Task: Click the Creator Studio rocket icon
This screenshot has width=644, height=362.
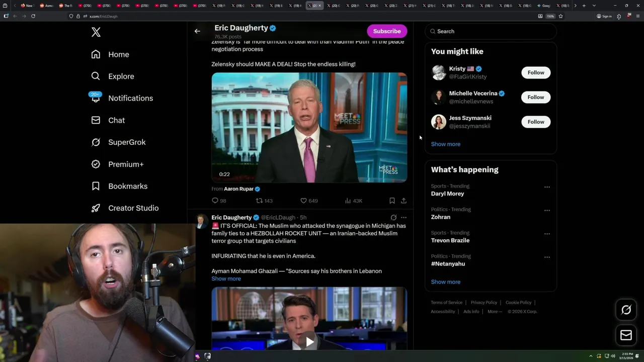Action: (96, 208)
